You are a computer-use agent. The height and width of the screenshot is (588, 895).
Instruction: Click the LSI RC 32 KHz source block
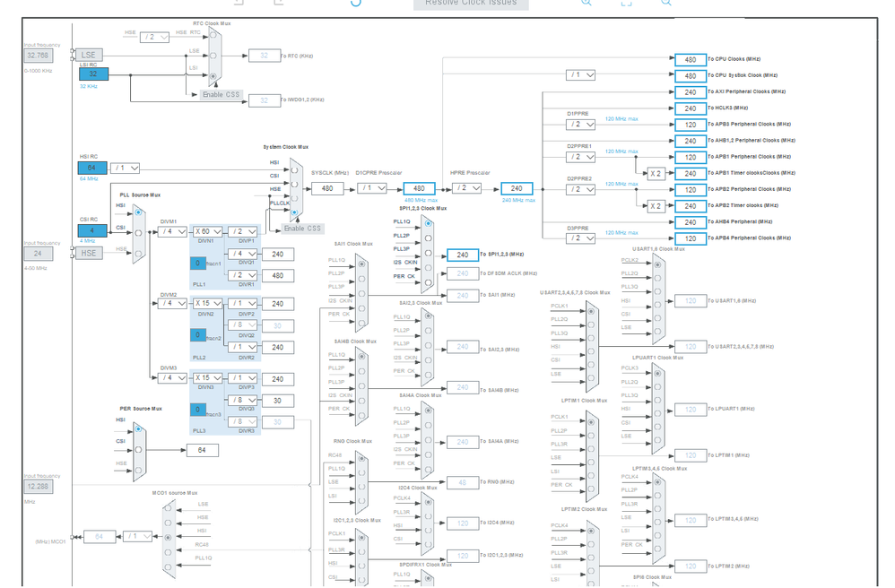(x=93, y=73)
